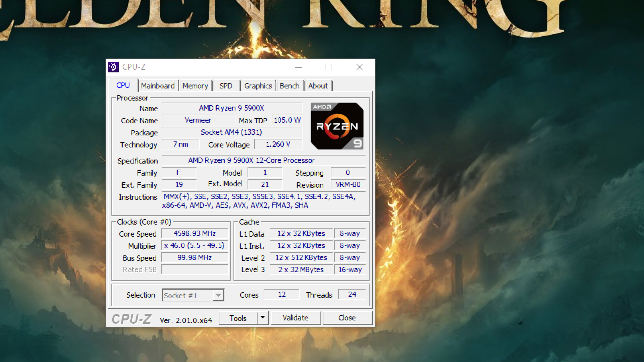644x362 pixels.
Task: Go to the Bench tab
Action: [x=289, y=86]
